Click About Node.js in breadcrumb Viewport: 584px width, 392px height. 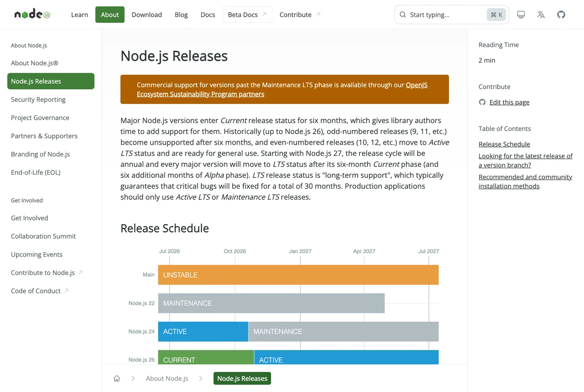167,378
